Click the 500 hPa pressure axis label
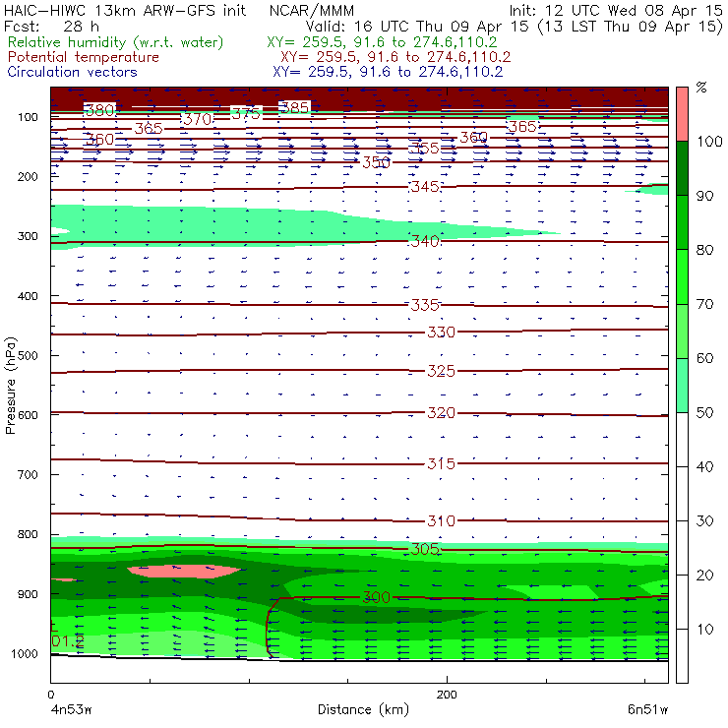This screenshot has width=728, height=728. tap(28, 355)
